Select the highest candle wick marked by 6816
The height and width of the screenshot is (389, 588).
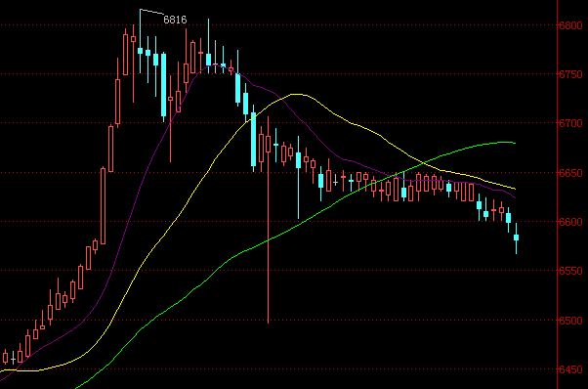[x=141, y=41]
